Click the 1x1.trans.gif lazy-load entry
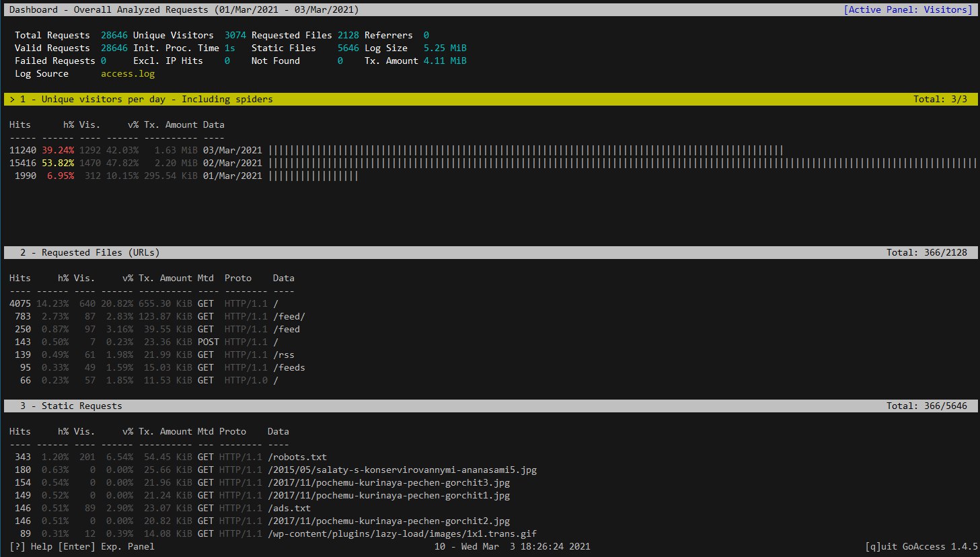This screenshot has height=557, width=980. (402, 533)
